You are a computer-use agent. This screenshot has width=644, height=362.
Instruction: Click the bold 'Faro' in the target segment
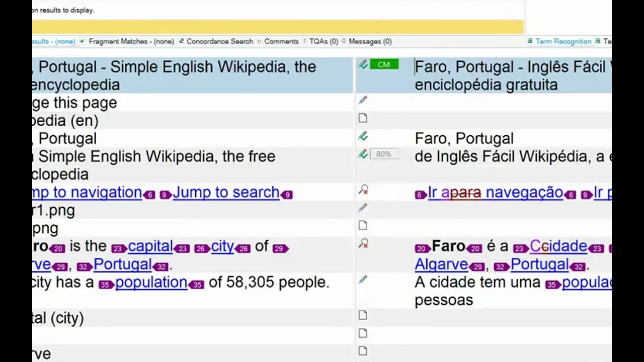point(448,246)
